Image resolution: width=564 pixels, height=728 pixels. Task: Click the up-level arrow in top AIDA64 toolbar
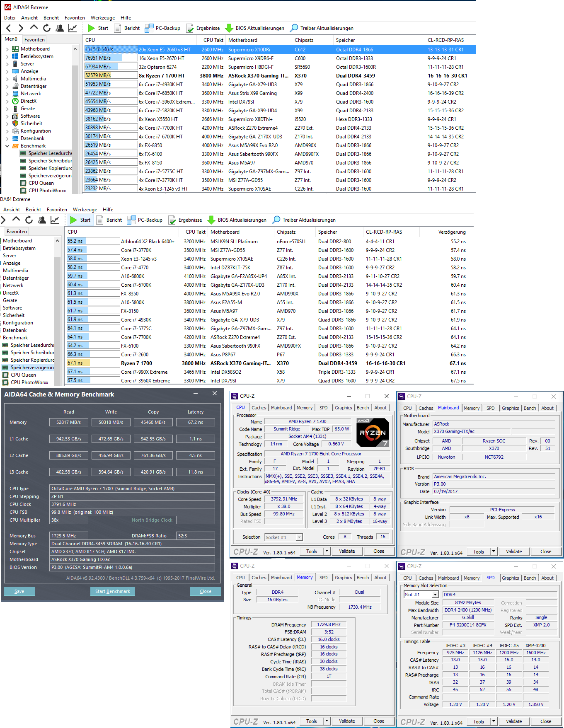34,27
